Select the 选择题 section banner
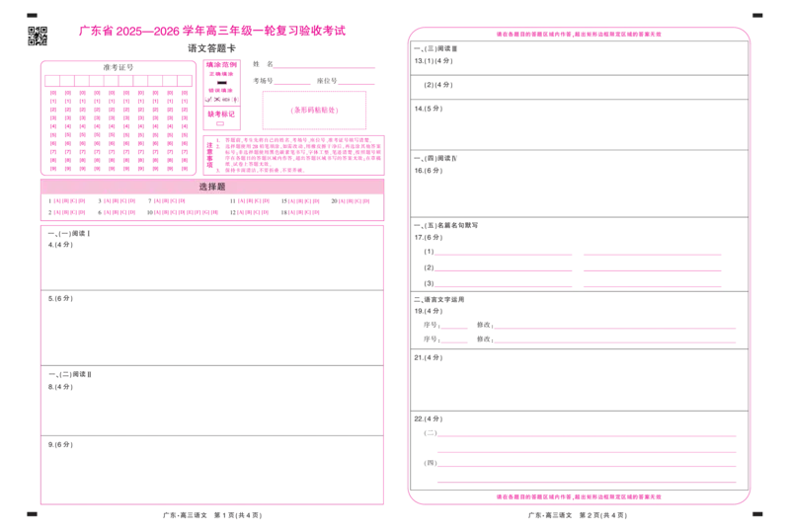790x532 pixels. (x=212, y=187)
